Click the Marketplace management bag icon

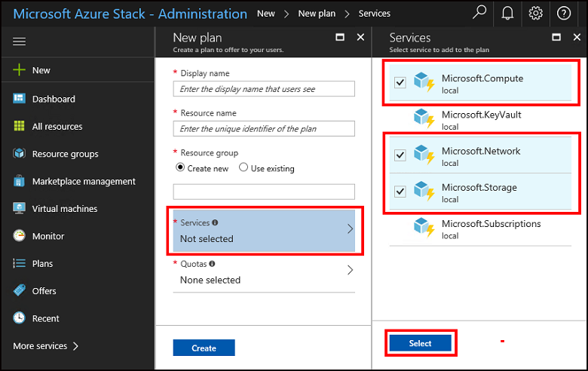point(20,181)
